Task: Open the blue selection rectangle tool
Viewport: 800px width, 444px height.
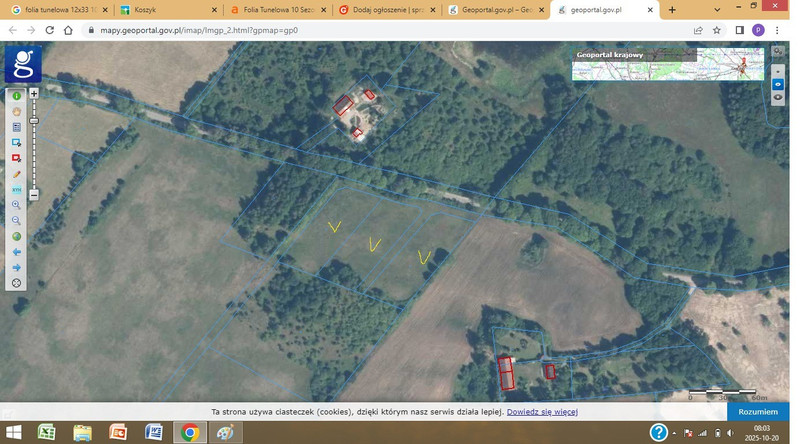Action: 16,143
